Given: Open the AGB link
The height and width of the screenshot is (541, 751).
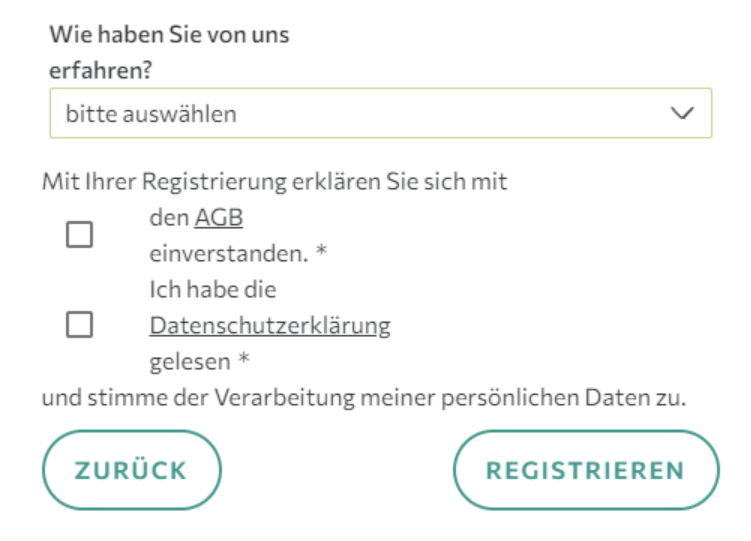Looking at the screenshot, I should [x=219, y=217].
